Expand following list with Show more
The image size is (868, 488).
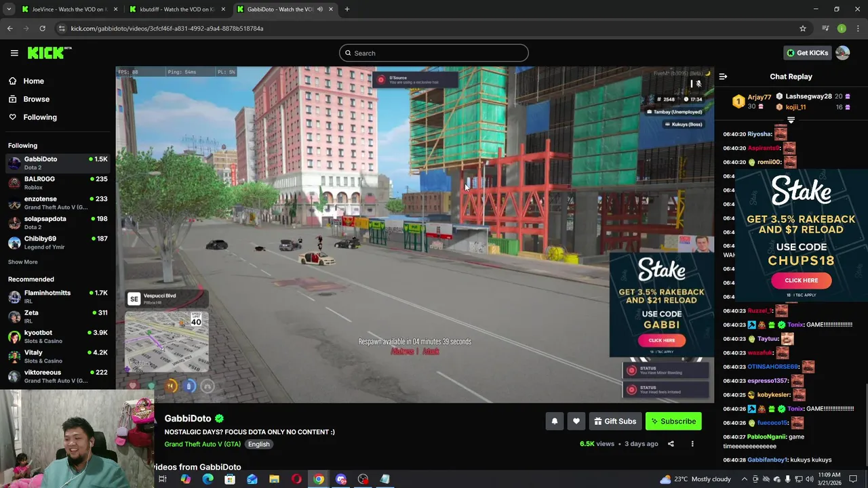tap(22, 262)
